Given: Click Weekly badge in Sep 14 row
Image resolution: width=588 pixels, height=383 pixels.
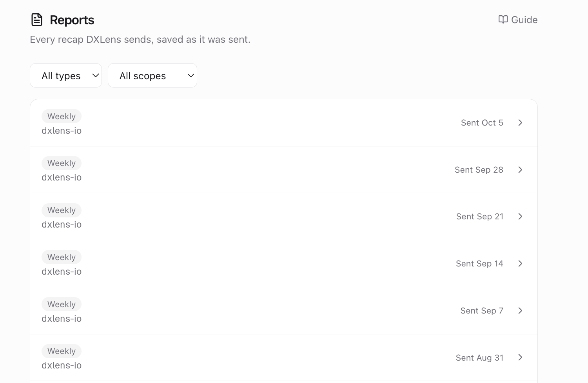Looking at the screenshot, I should coord(62,257).
